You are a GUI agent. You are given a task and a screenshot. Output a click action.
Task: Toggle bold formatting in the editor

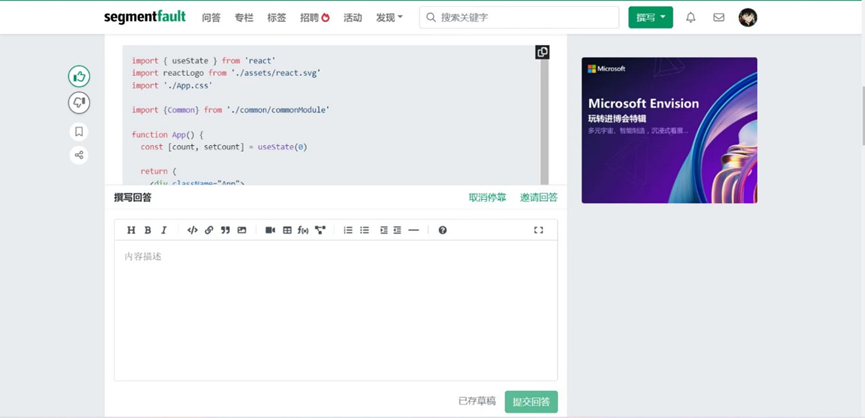click(x=148, y=230)
